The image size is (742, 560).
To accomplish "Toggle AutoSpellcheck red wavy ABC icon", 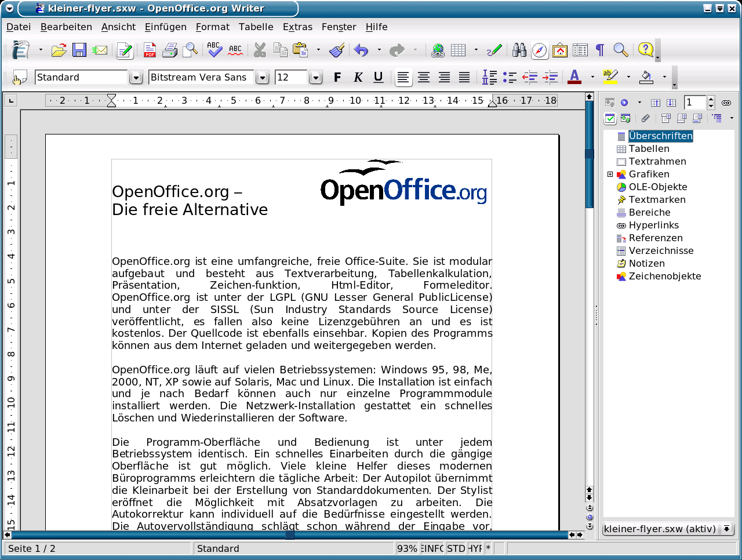I will [x=235, y=50].
